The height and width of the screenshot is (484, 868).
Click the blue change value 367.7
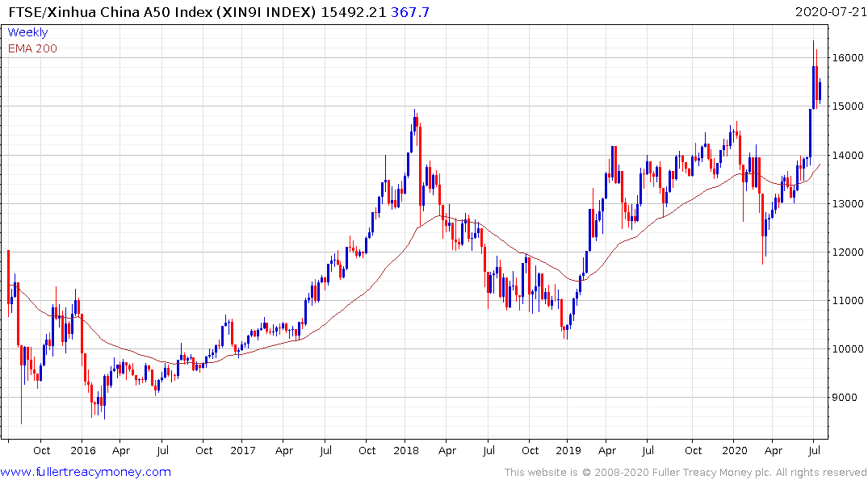point(409,12)
